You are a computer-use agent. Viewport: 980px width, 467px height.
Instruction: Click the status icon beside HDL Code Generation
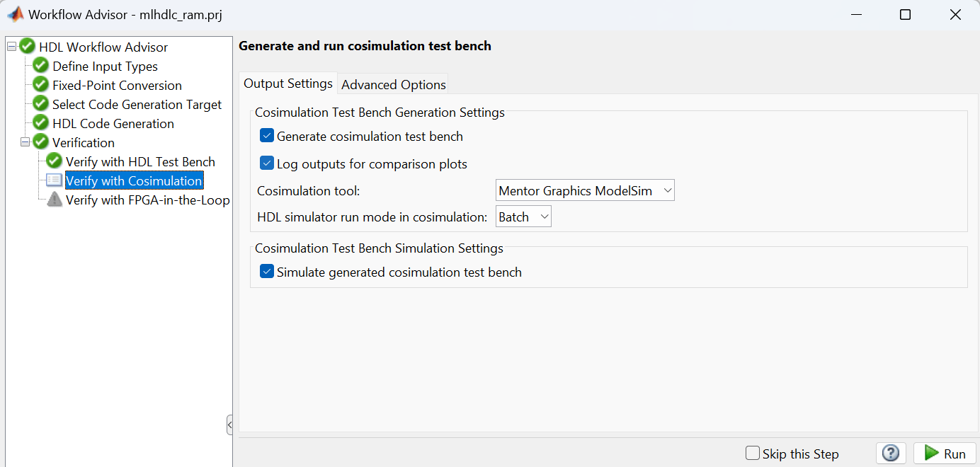coord(40,124)
